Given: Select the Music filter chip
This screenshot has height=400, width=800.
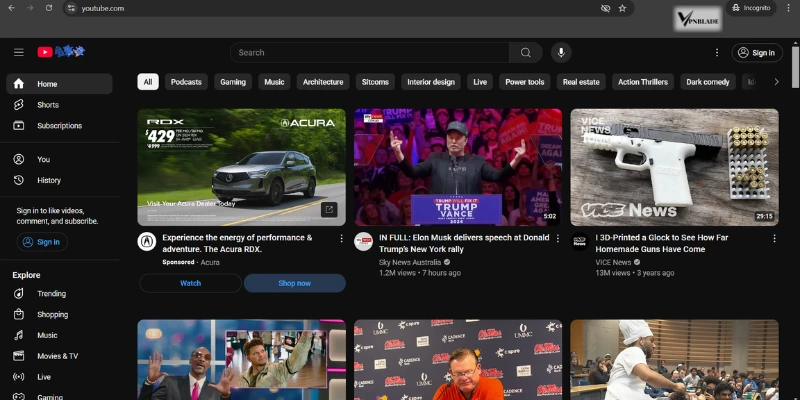Looking at the screenshot, I should [274, 82].
